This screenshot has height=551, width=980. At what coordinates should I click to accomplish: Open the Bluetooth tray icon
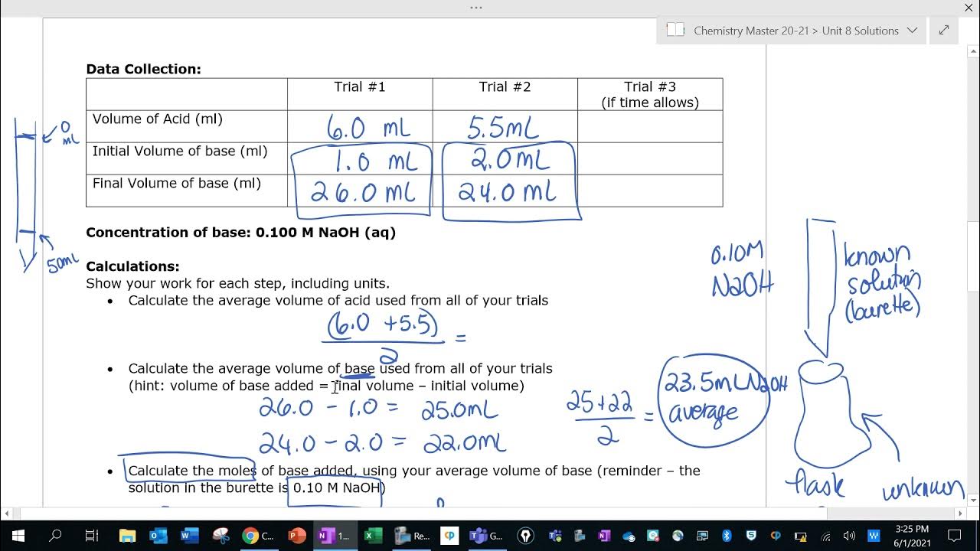(727, 536)
